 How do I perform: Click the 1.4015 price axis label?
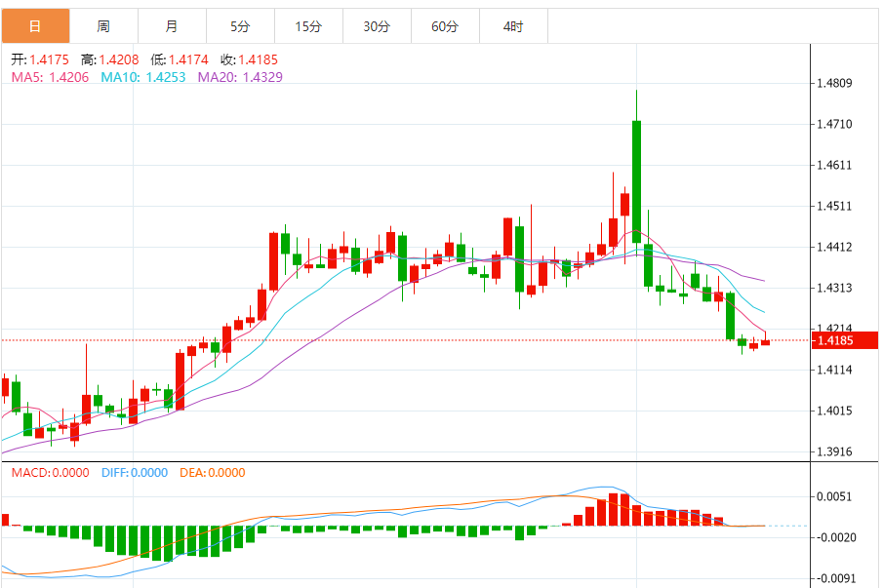click(x=834, y=411)
